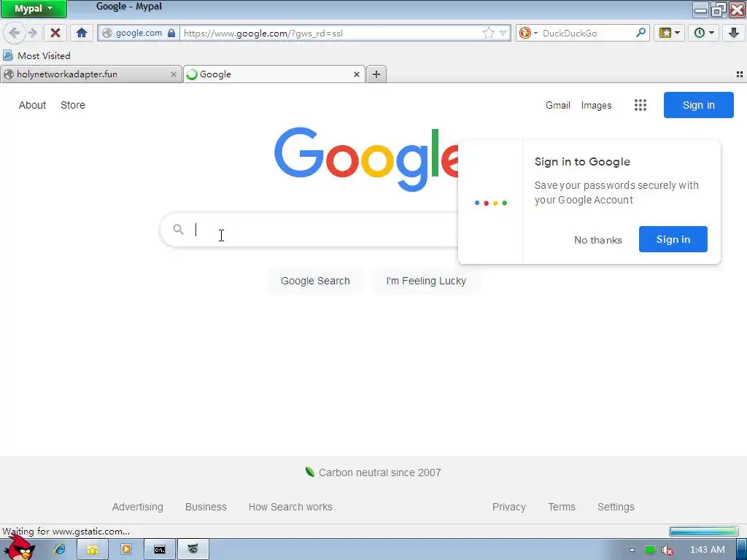Open the Google apps grid icon
Viewport: 747px width, 560px height.
640,105
